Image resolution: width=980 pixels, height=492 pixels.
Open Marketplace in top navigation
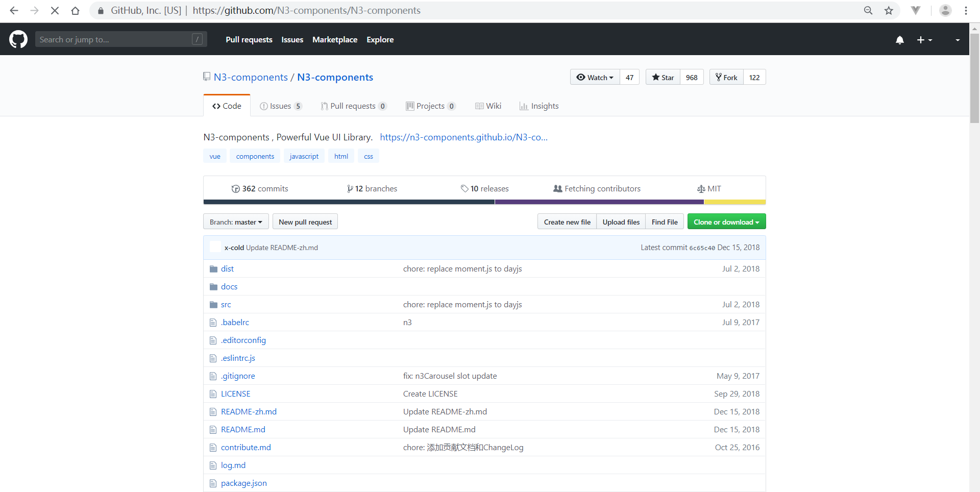coord(335,39)
